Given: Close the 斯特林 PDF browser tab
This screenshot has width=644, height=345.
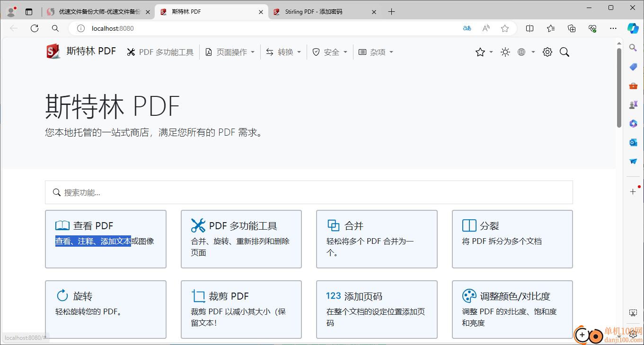Looking at the screenshot, I should (x=261, y=12).
